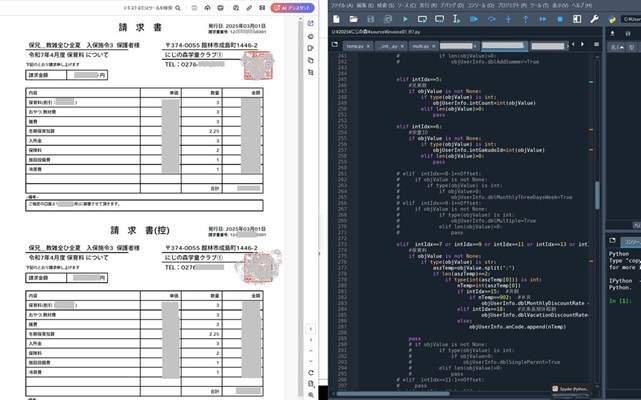The image size is (641, 400).
Task: Open the PYTHONPATH manager icon
Action: pyautogui.click(x=612, y=19)
